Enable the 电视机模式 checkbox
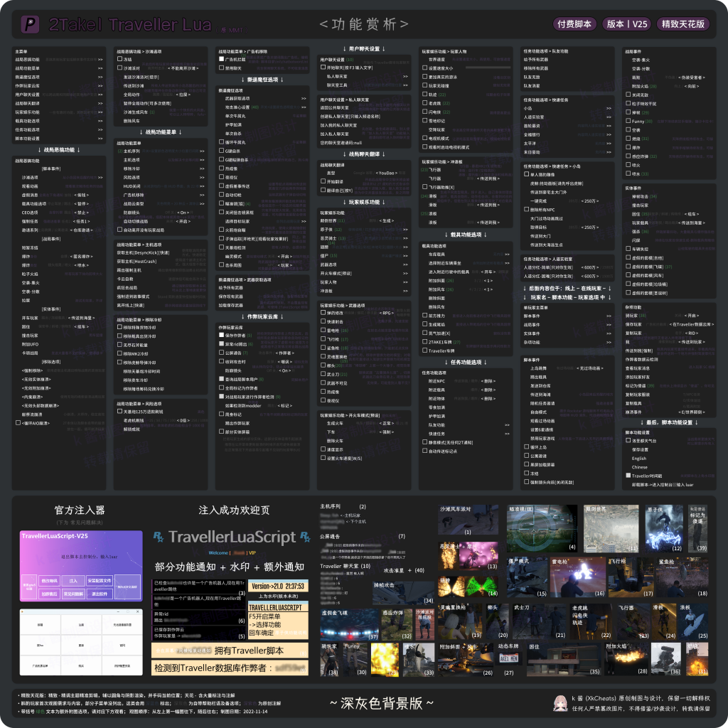The height and width of the screenshot is (728, 728). pos(425,138)
